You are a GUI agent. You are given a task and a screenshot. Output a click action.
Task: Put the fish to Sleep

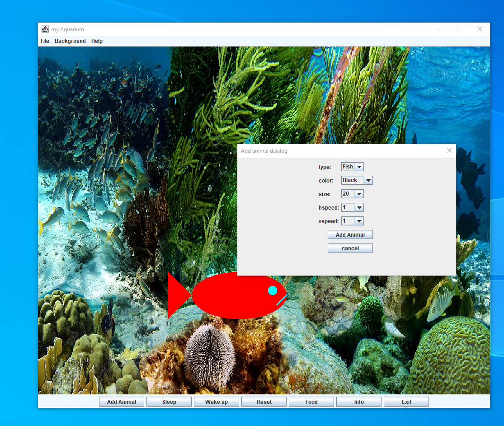click(x=169, y=401)
